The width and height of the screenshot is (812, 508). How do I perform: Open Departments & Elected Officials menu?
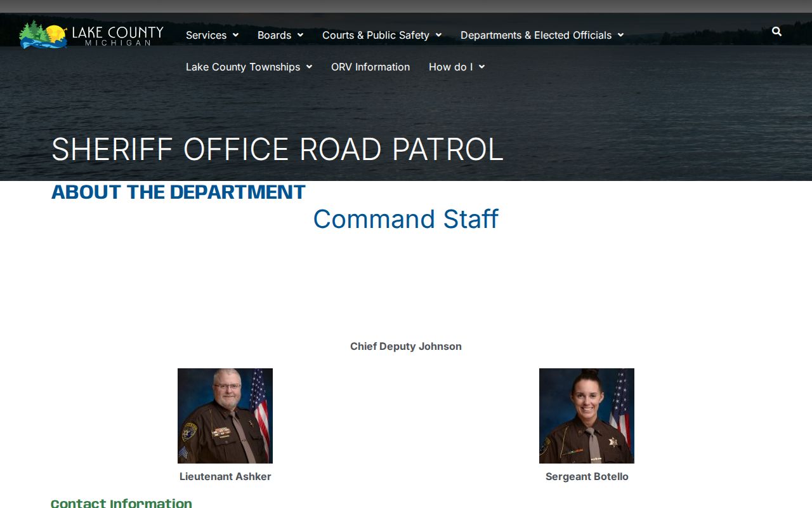[x=536, y=35]
